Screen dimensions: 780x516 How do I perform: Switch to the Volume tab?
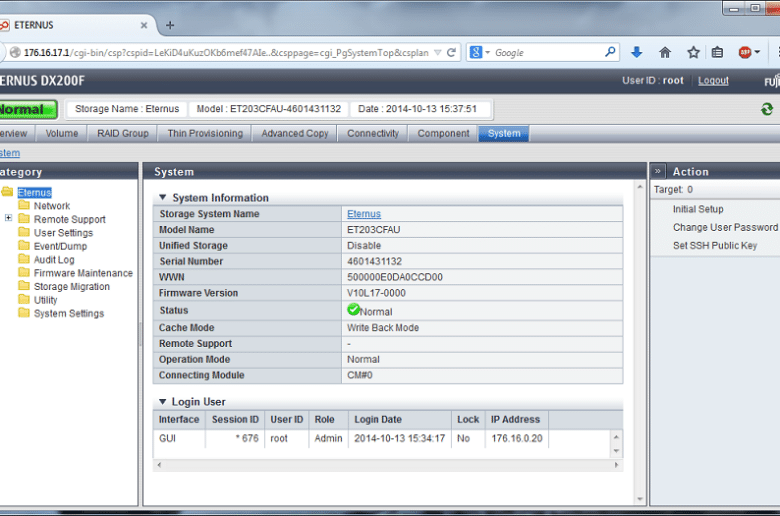[x=62, y=133]
